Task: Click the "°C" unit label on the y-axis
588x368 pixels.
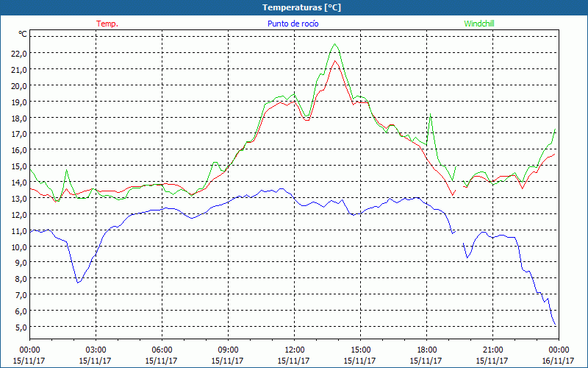Action: click(23, 34)
